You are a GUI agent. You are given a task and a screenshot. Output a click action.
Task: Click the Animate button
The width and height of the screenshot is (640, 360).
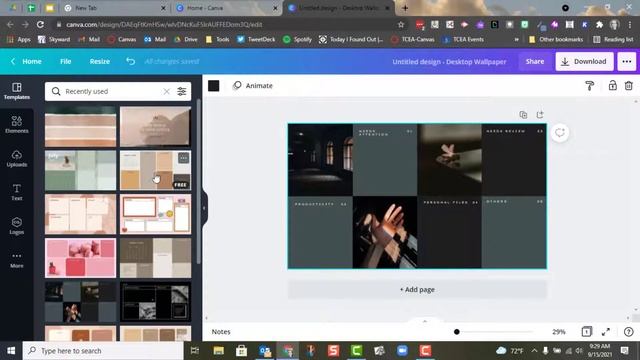click(253, 85)
